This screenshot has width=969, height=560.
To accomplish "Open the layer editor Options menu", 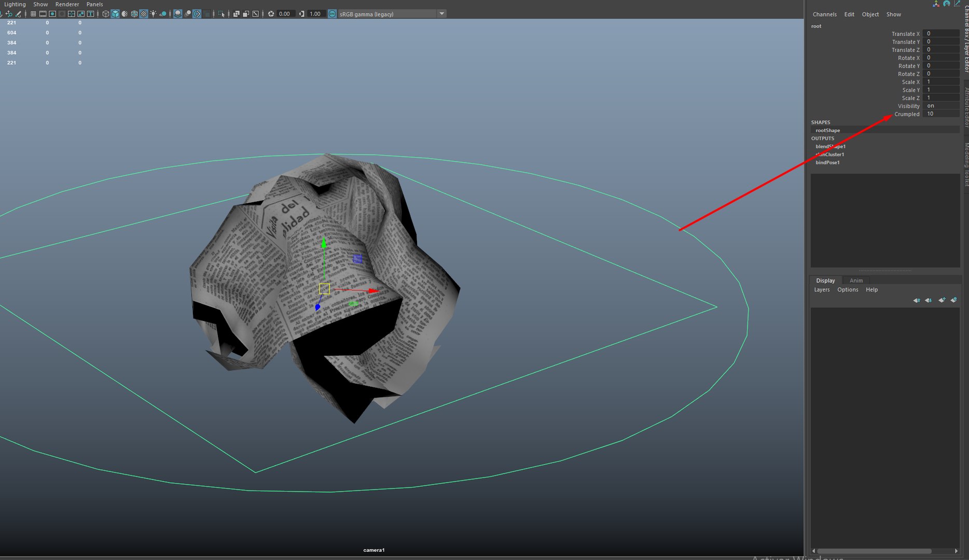I will click(x=848, y=290).
